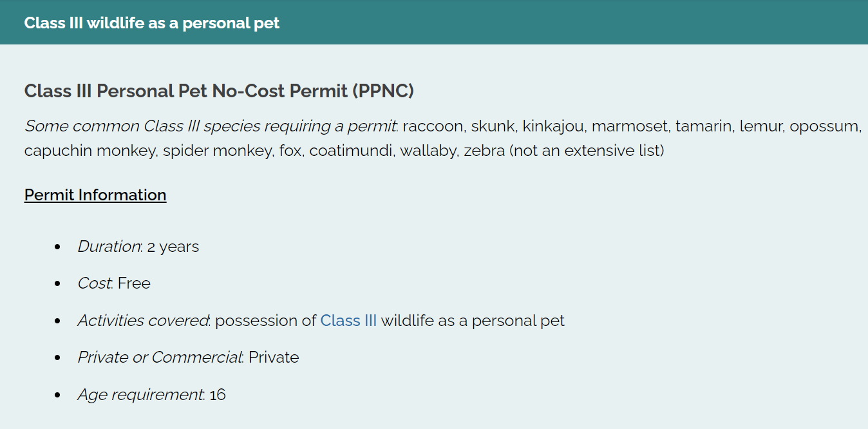Click the Private or Commercial label
The image size is (868, 429).
tap(159, 357)
